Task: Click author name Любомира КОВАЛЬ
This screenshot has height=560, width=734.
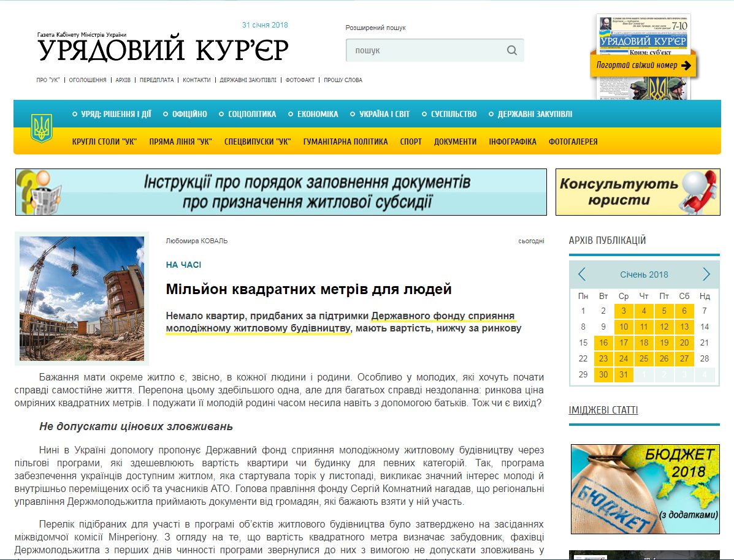Action: click(x=197, y=241)
